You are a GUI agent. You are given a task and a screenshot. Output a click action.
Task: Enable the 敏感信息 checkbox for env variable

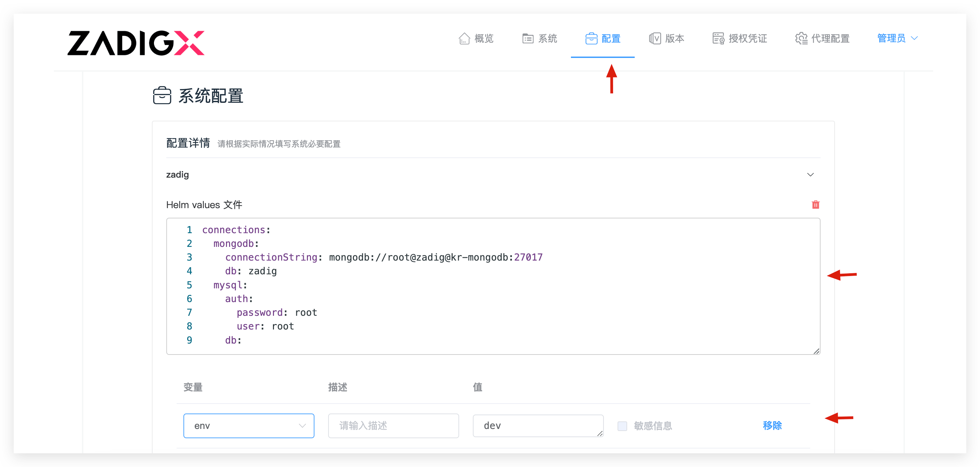pyautogui.click(x=622, y=426)
